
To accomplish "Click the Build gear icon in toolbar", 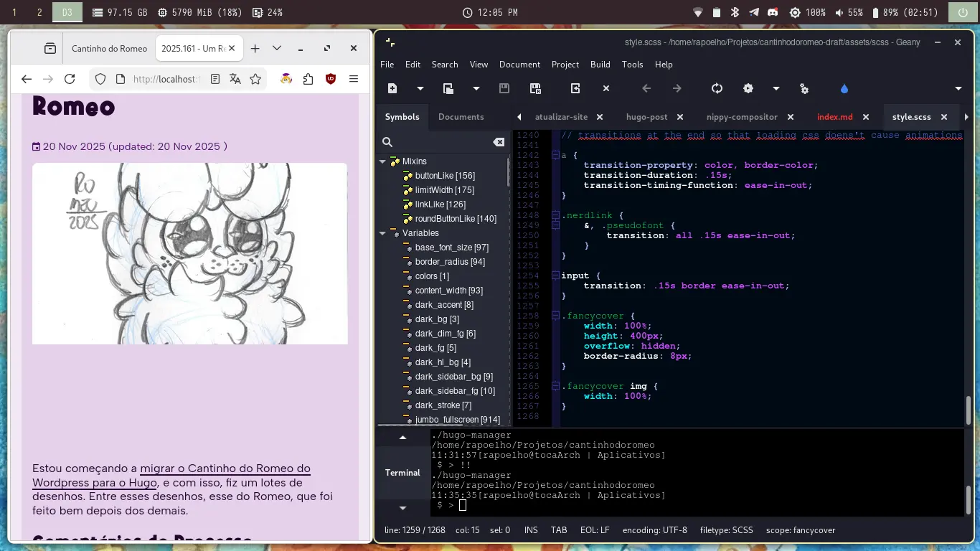I will [x=748, y=88].
